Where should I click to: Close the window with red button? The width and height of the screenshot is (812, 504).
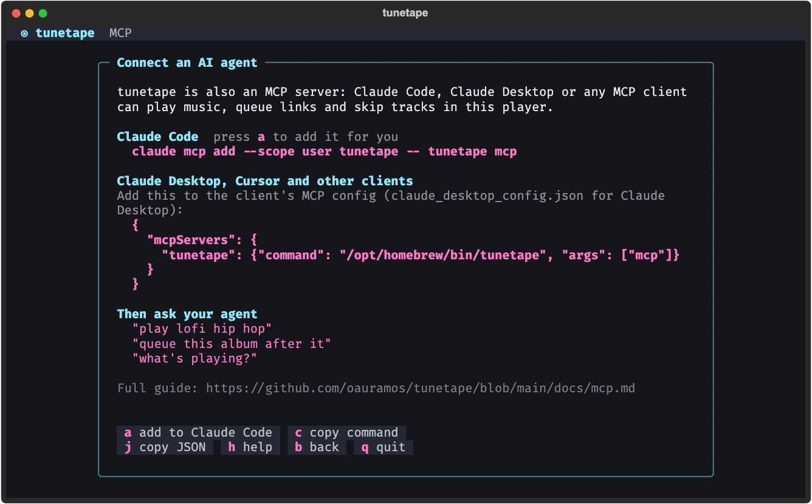coord(16,13)
